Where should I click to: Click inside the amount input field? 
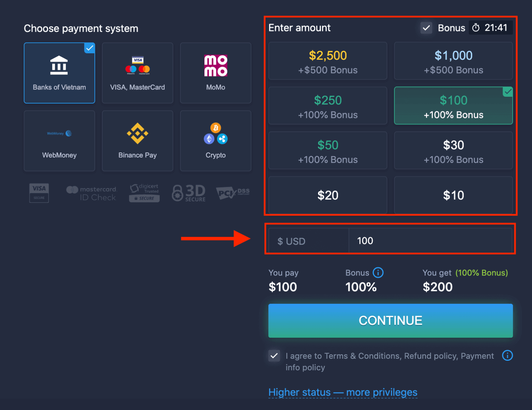click(431, 241)
